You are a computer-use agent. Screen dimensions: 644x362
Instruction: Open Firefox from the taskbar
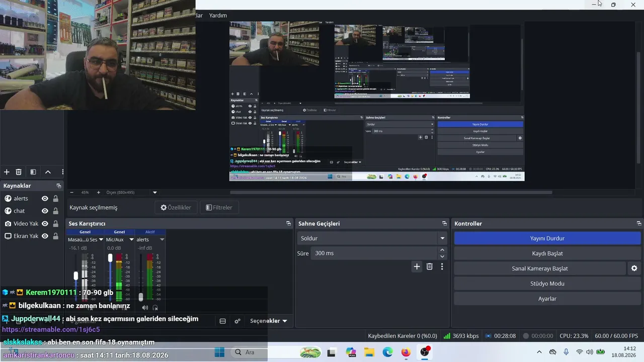(406, 352)
